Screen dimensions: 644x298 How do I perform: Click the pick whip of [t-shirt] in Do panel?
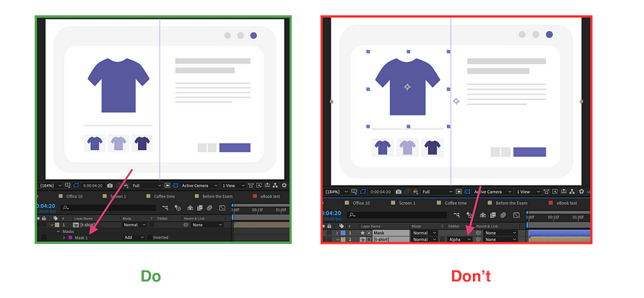coord(186,224)
